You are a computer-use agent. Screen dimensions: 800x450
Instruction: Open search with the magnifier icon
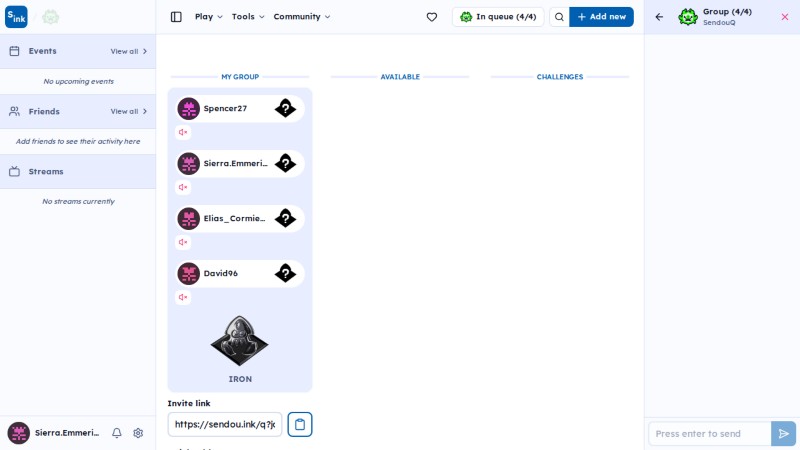click(x=559, y=17)
